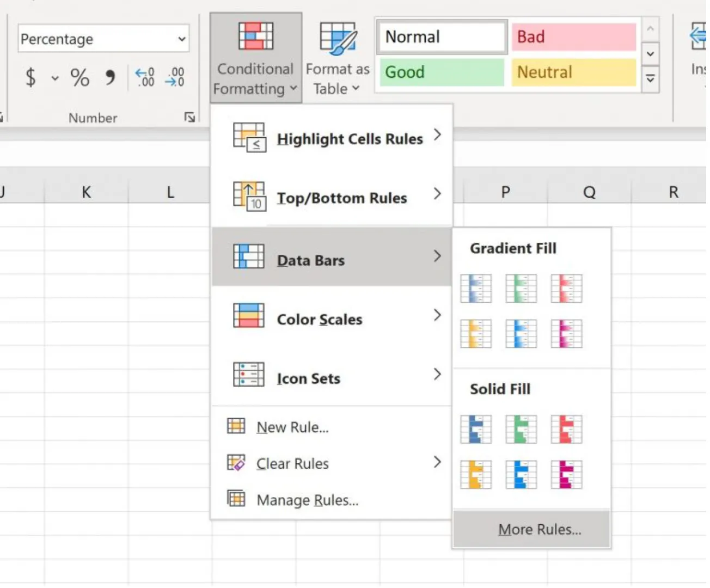Click the Clear Rules eraser icon
710x588 pixels.
(x=236, y=463)
